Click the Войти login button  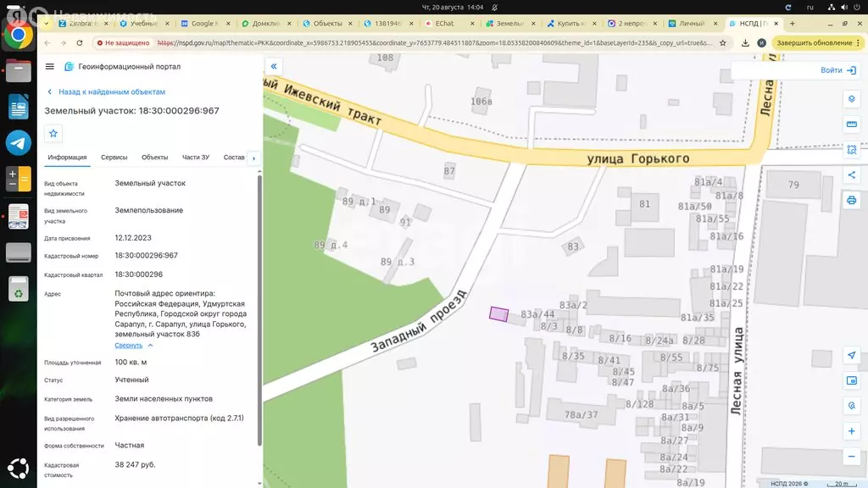pyautogui.click(x=838, y=70)
